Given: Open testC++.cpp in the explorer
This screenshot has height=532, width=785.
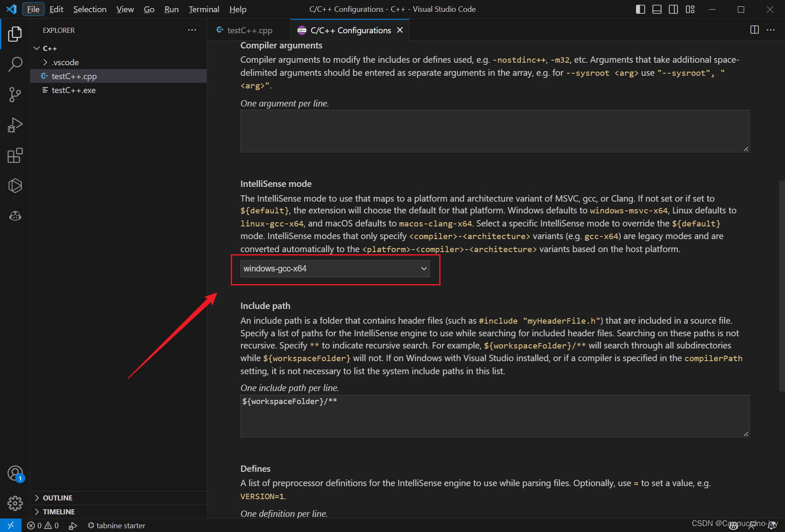Looking at the screenshot, I should [x=119, y=76].
